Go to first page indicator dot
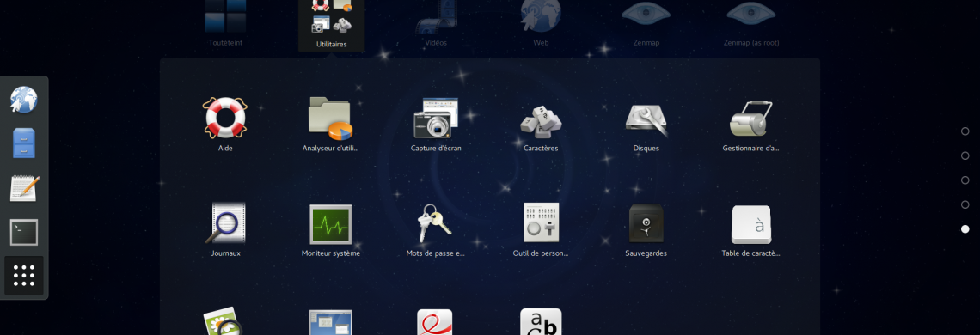This screenshot has height=335, width=980. tap(965, 131)
